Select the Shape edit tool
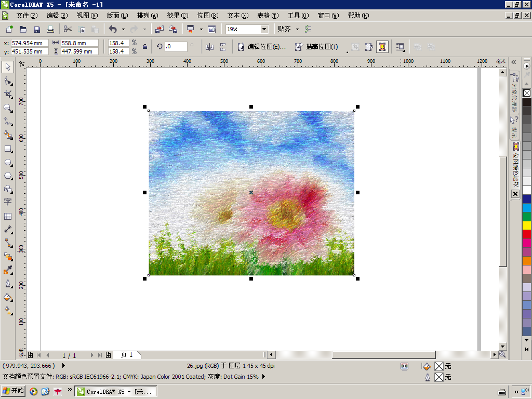The image size is (532, 399). [8, 81]
